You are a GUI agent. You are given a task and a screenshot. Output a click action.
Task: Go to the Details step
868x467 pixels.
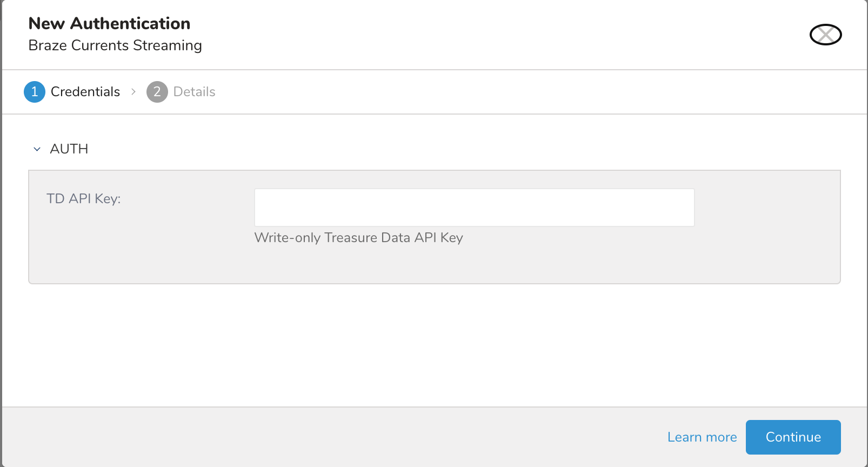tap(194, 92)
